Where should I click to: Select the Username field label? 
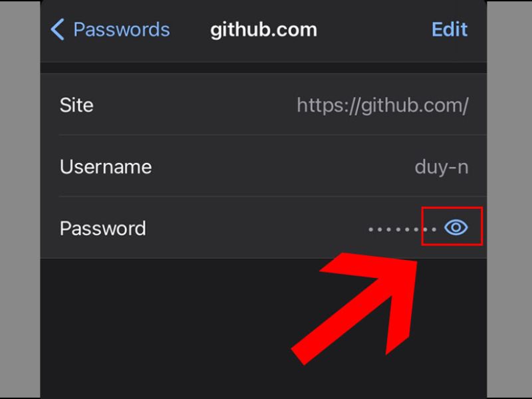pos(106,167)
